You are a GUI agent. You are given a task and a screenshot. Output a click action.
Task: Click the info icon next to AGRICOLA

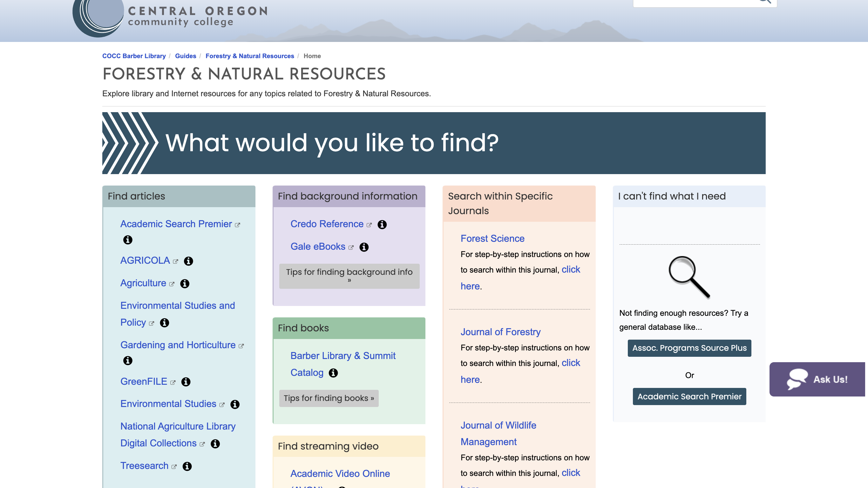point(189,261)
